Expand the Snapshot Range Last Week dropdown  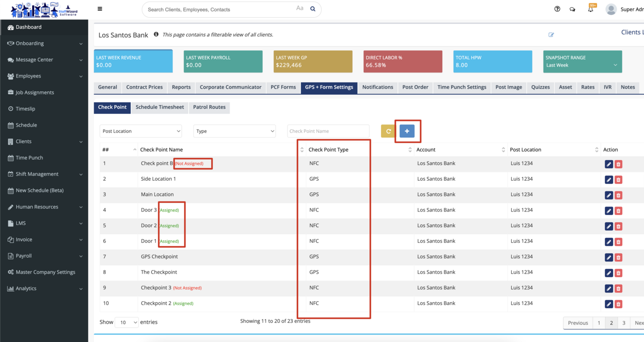582,65
